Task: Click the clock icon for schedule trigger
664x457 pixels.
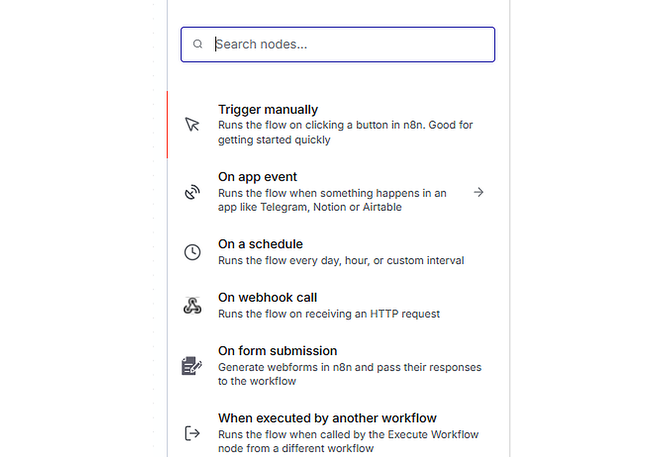Action: (192, 252)
